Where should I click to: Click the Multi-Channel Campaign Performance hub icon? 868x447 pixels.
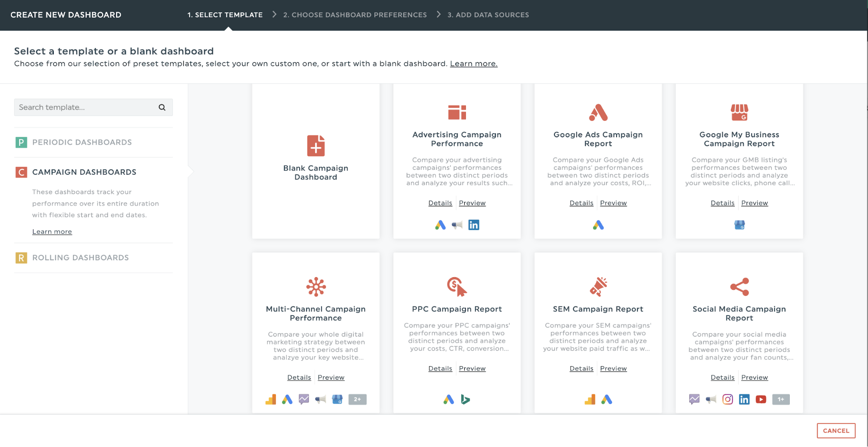(316, 287)
